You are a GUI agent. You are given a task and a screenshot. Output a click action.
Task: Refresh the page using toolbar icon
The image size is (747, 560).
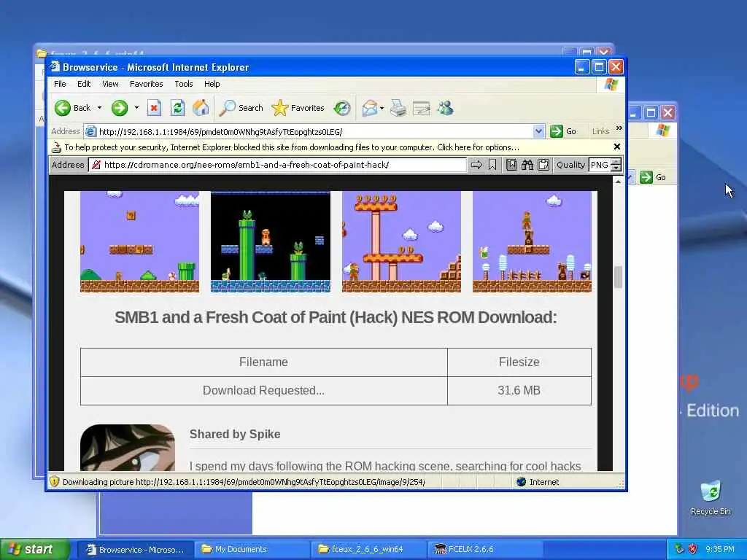[x=177, y=108]
